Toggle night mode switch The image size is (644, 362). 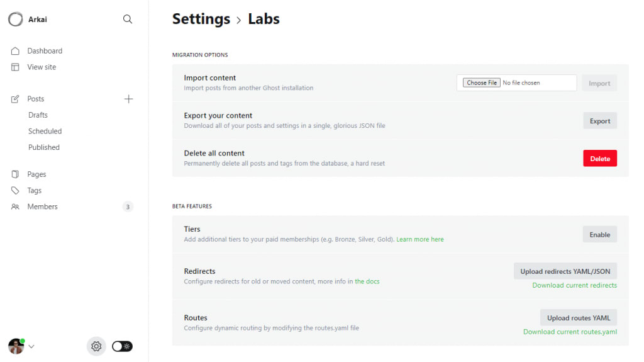coord(122,346)
